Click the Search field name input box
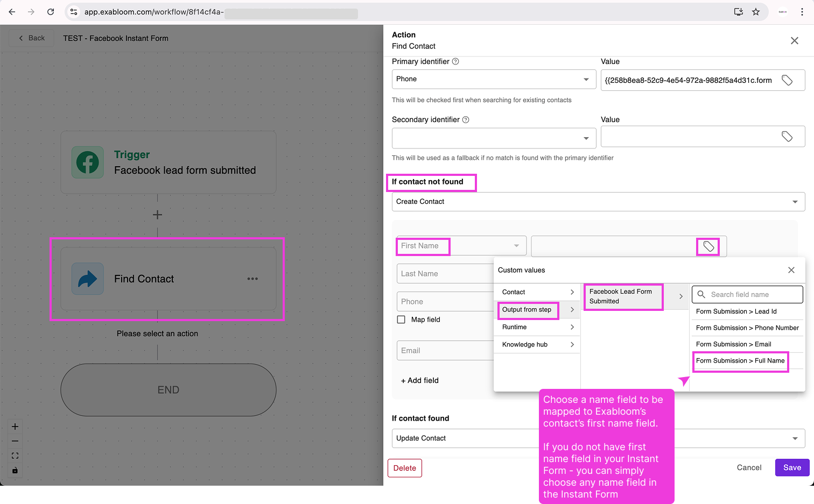 point(747,294)
